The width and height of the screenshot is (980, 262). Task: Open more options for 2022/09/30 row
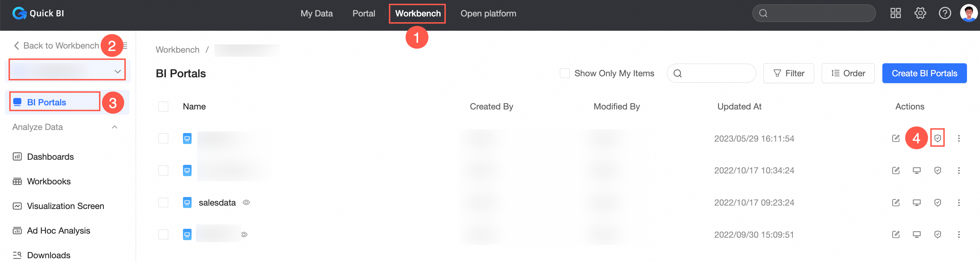click(x=959, y=235)
